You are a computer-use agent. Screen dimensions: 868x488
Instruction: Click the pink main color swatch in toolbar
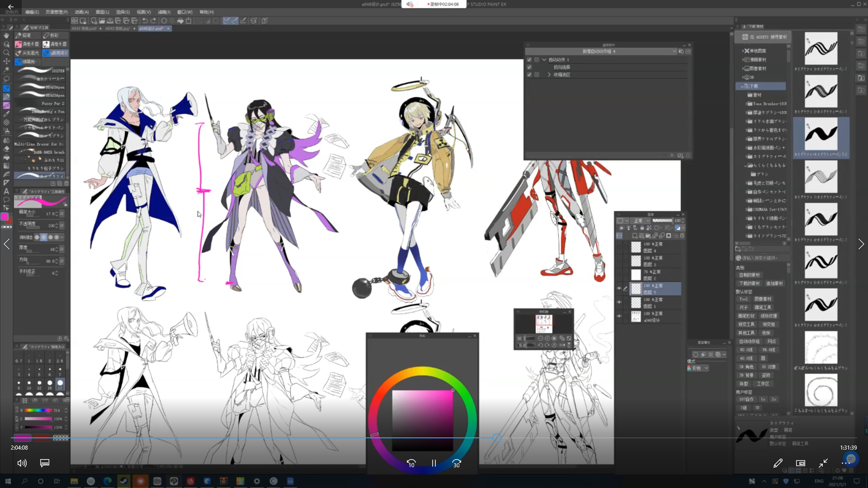pos(5,216)
